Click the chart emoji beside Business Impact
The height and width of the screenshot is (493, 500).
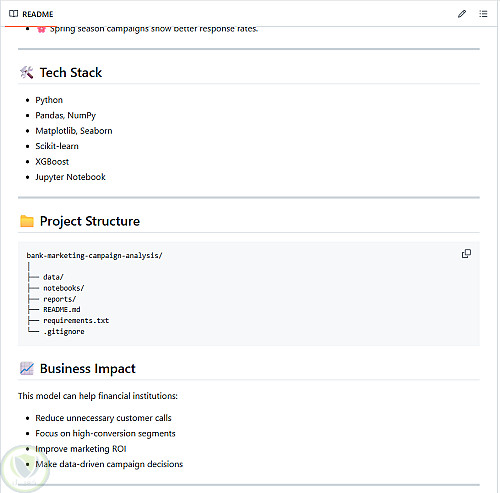(27, 368)
